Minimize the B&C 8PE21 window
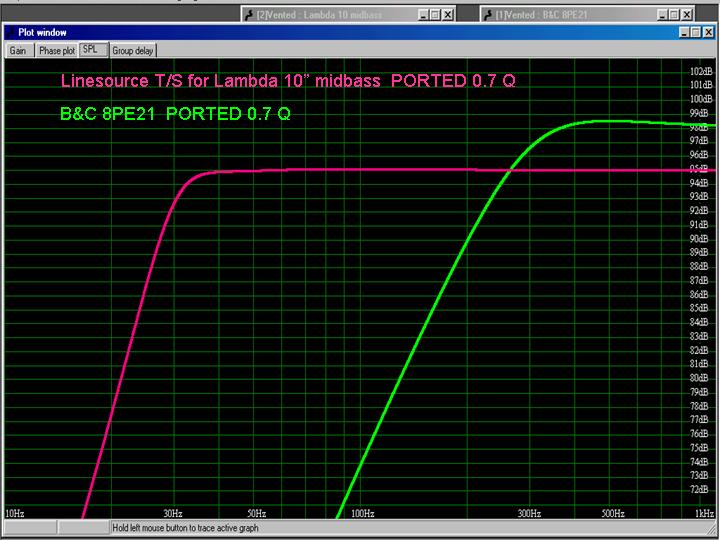The width and height of the screenshot is (720, 540). [663, 15]
